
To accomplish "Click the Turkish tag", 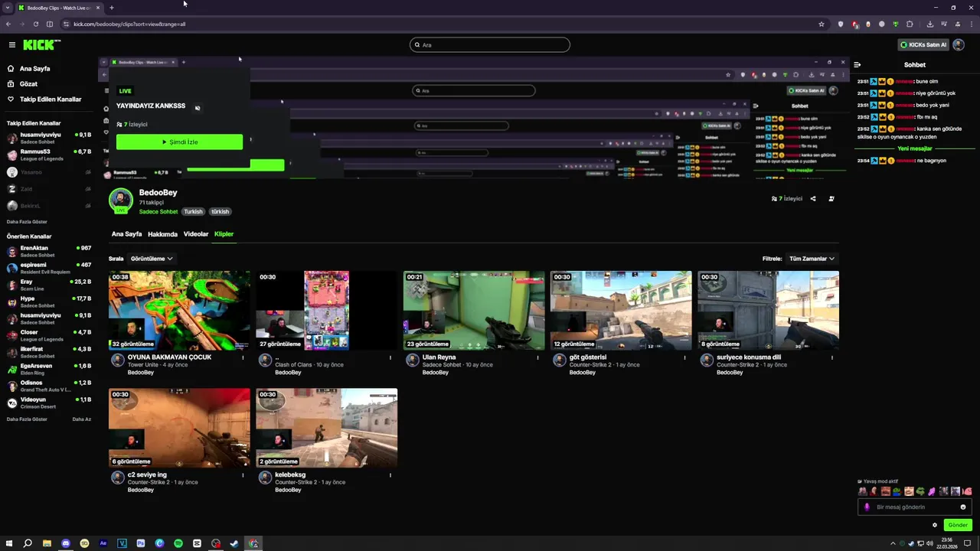I will (193, 212).
